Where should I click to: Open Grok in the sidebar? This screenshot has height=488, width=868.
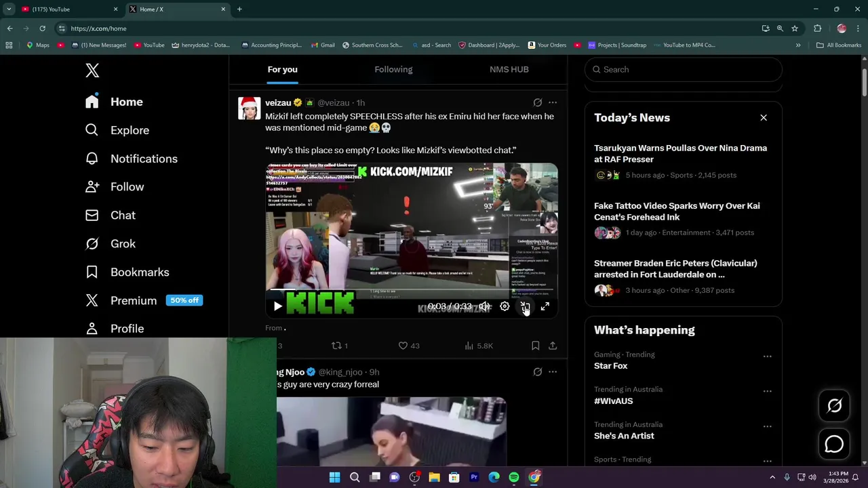pos(110,244)
